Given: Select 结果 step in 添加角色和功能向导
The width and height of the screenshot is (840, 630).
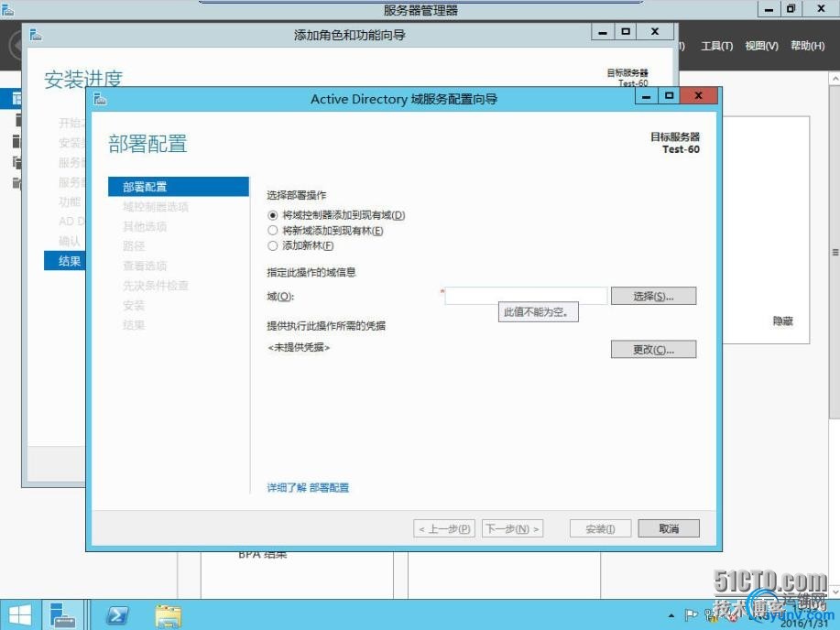Looking at the screenshot, I should pyautogui.click(x=65, y=261).
